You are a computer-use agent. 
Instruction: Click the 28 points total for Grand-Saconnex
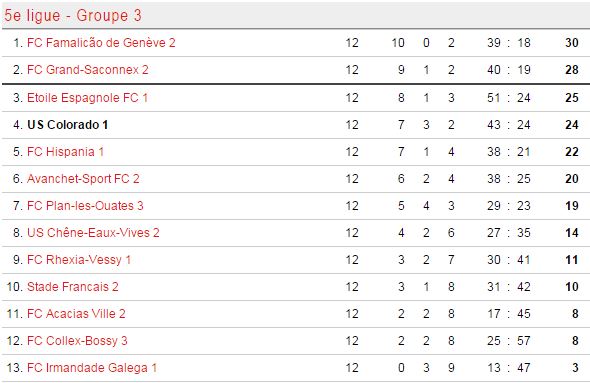point(572,70)
